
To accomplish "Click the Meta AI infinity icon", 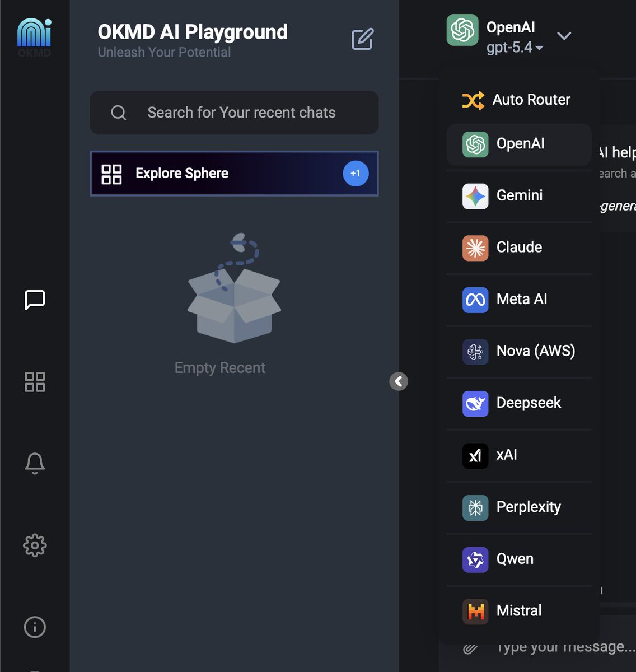I will 475,300.
